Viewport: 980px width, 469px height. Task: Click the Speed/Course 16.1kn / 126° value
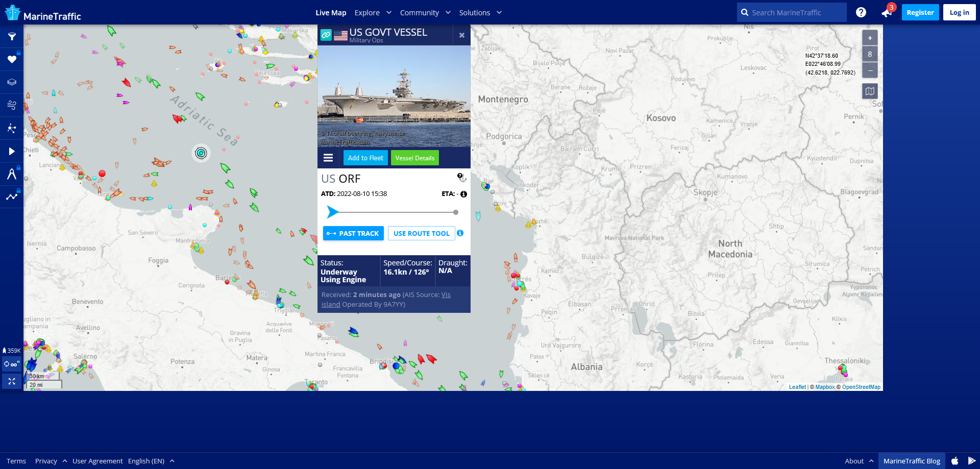406,272
